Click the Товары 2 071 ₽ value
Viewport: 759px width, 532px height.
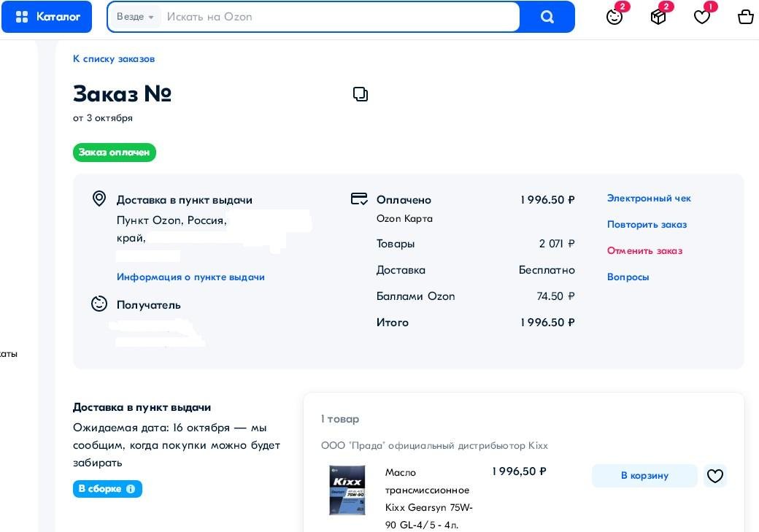(557, 244)
